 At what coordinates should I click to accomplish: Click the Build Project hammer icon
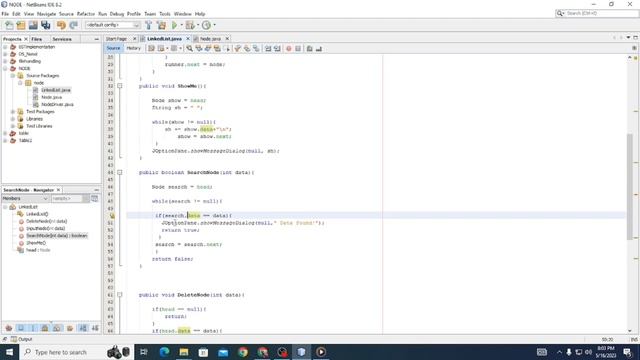(x=149, y=25)
